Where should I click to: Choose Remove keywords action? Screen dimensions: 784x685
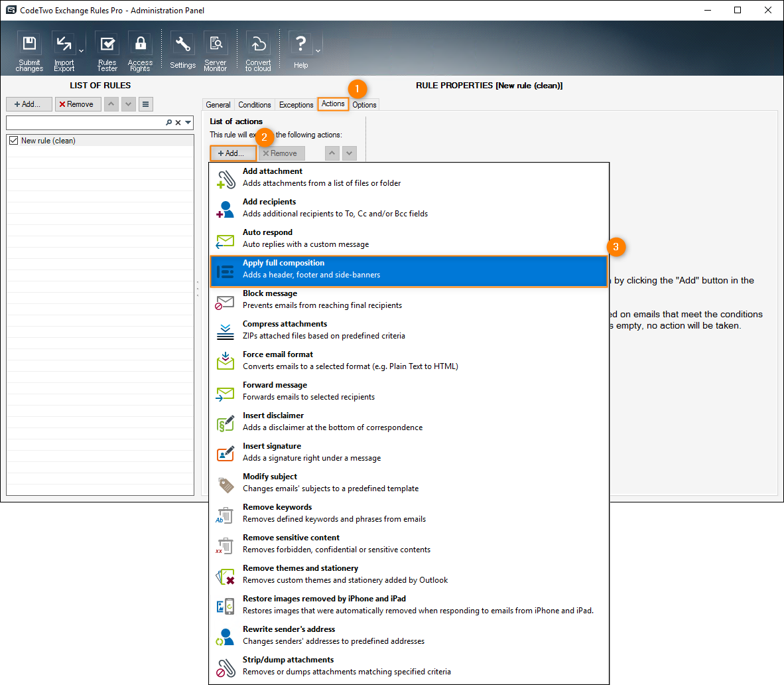409,513
